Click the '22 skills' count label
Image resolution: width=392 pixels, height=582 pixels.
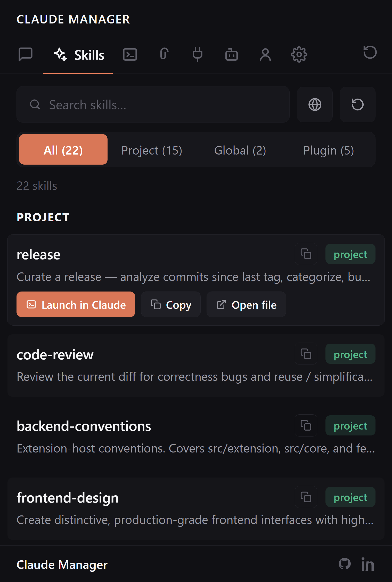click(37, 186)
